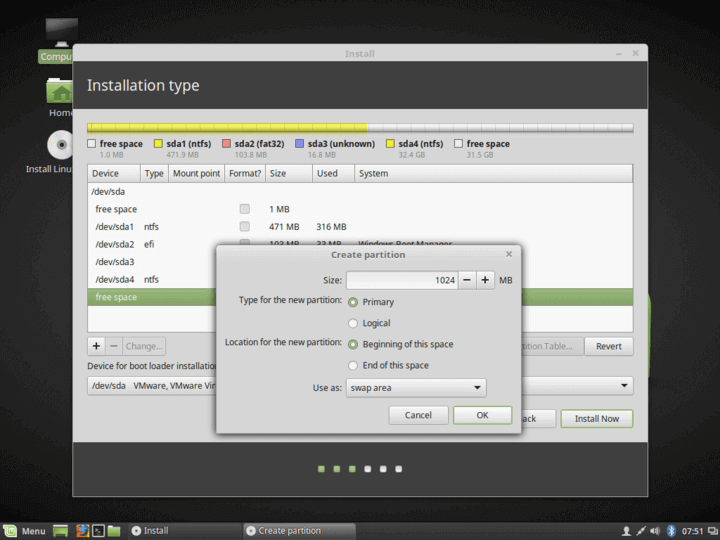720x540 pixels.
Task: Click the partition Size input field
Action: click(x=402, y=281)
